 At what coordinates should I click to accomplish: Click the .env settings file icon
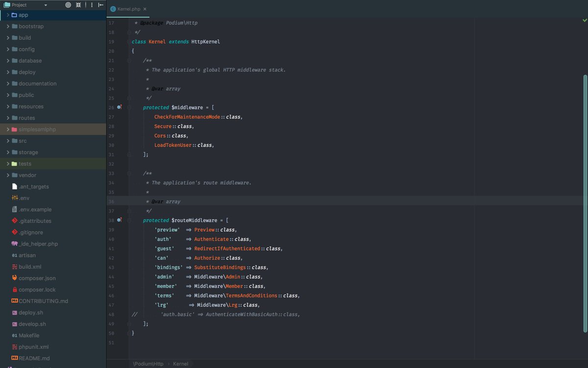click(14, 198)
